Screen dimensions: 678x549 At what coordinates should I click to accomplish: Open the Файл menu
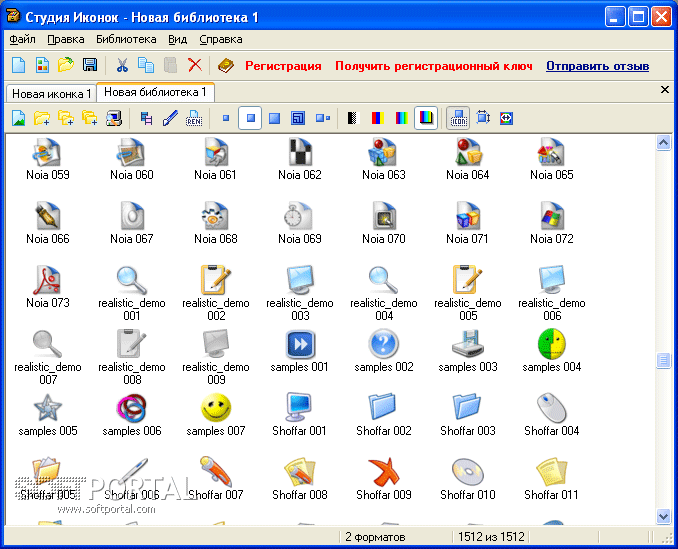tap(22, 39)
